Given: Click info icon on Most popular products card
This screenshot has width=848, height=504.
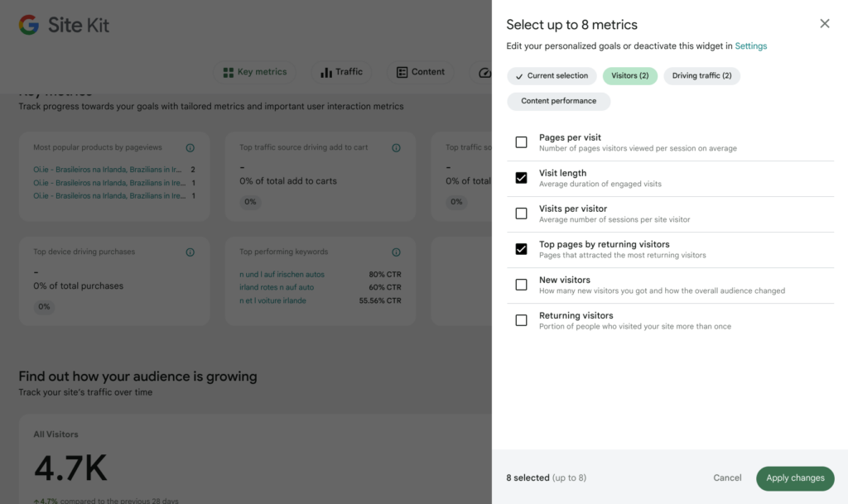Looking at the screenshot, I should 190,147.
